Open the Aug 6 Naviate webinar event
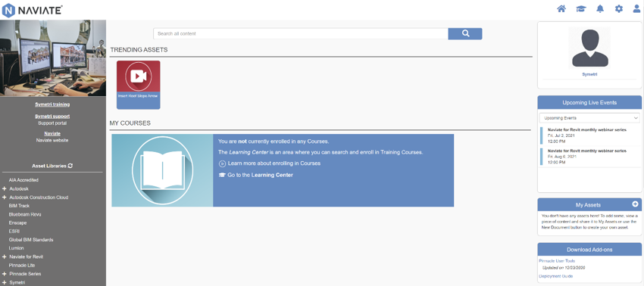 (589, 157)
